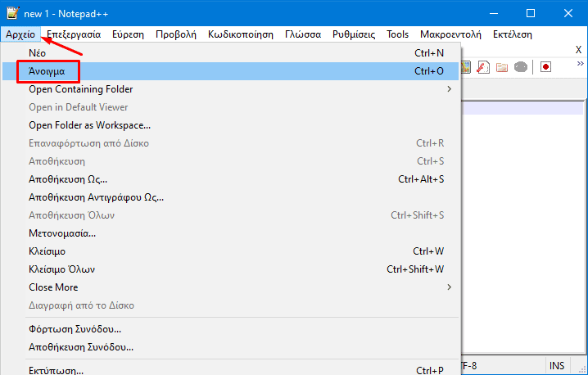Image resolution: width=588 pixels, height=375 pixels.
Task: Expand hidden toolbar icons via the chevron
Action: pos(580,63)
